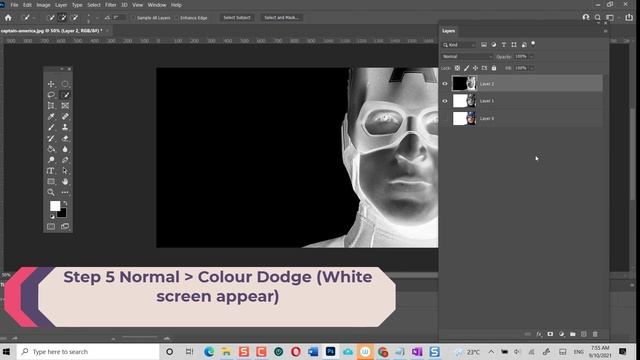Toggle lock all on layer

tap(494, 68)
